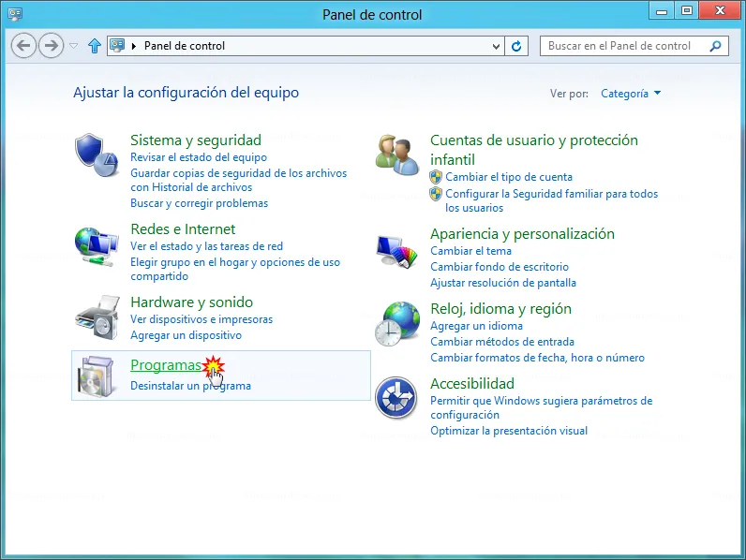Select Desinstalar un programa

pos(190,386)
